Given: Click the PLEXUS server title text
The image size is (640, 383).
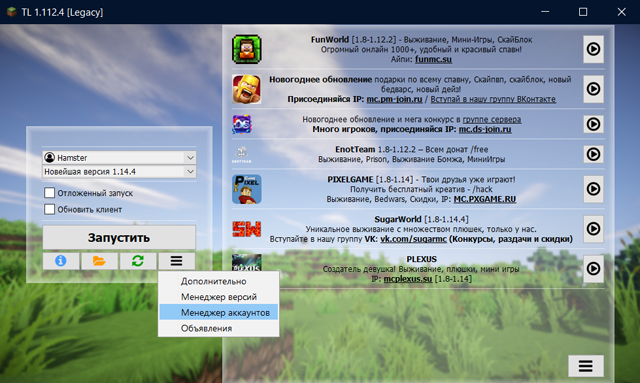Looking at the screenshot, I should coord(421,259).
